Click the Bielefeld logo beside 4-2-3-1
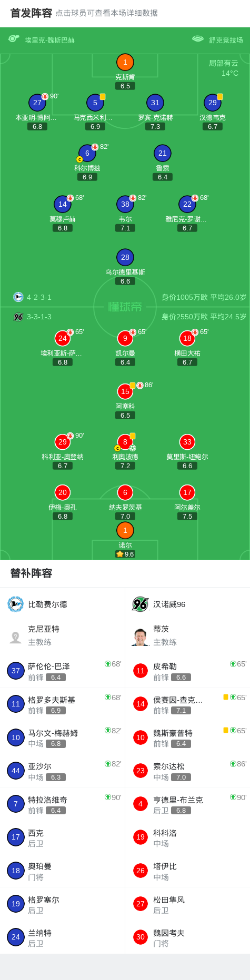This screenshot has height=980, width=250. [x=18, y=297]
